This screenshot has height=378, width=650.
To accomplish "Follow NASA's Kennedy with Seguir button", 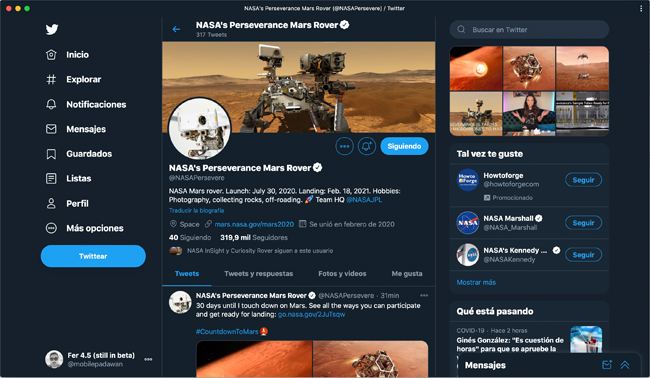I will (x=583, y=254).
